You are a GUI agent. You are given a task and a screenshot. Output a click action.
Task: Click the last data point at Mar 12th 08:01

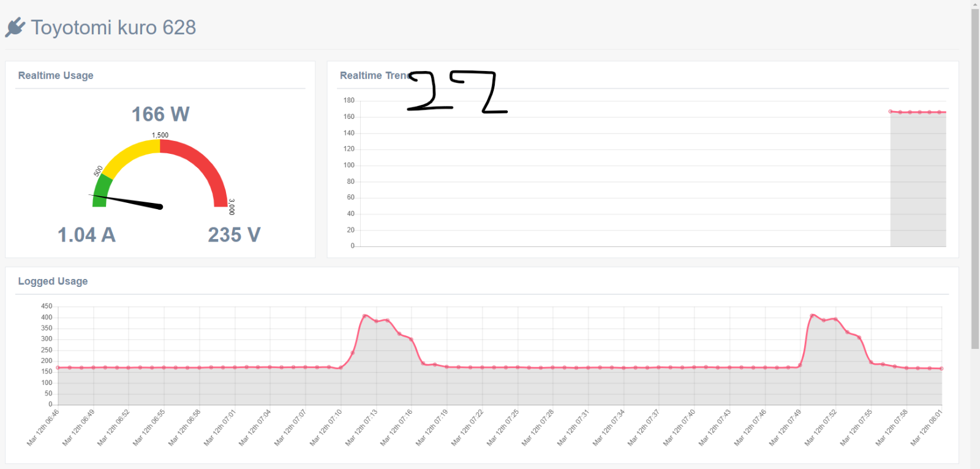coord(941,368)
